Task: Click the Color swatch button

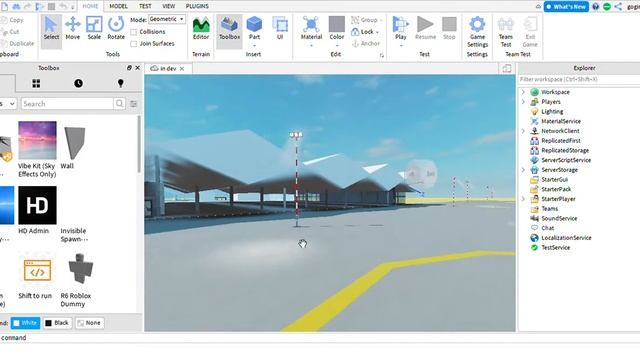Action: pos(337,28)
